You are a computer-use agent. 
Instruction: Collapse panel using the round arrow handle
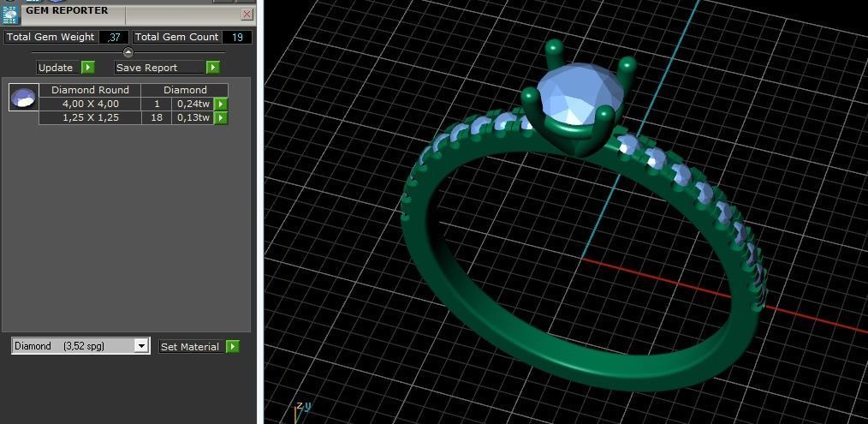[128, 52]
